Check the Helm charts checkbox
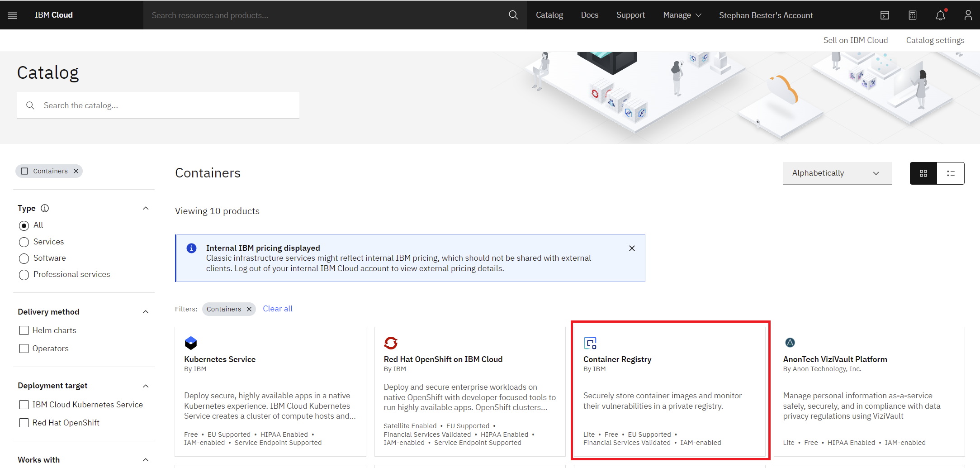 pyautogui.click(x=24, y=330)
